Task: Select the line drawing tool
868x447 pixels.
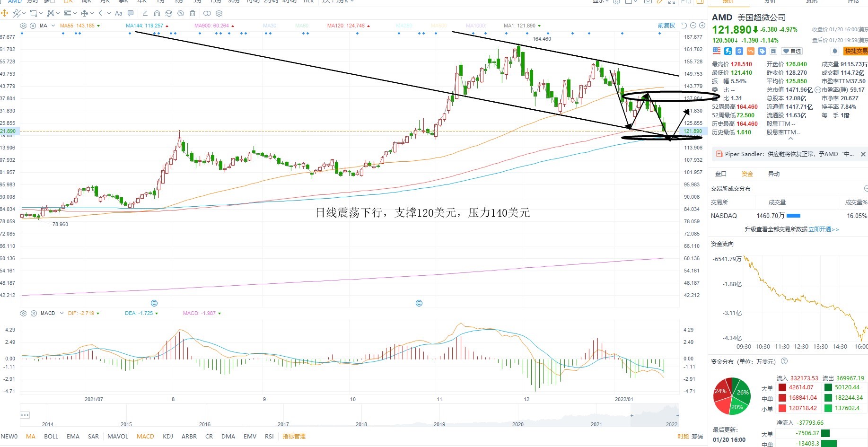Action: click(x=17, y=13)
